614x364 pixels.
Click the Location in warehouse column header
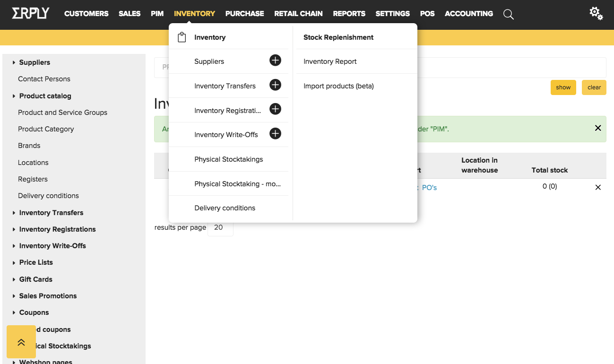coord(479,165)
